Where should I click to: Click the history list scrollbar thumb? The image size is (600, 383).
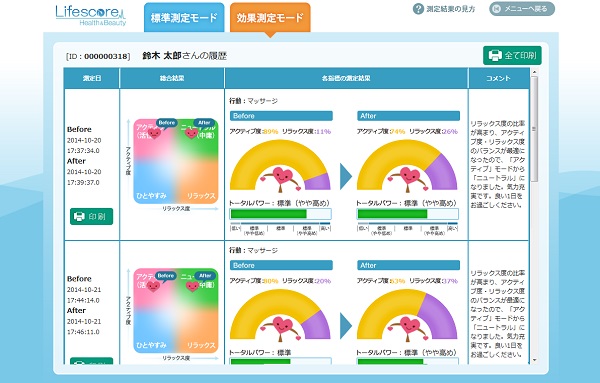[534, 129]
